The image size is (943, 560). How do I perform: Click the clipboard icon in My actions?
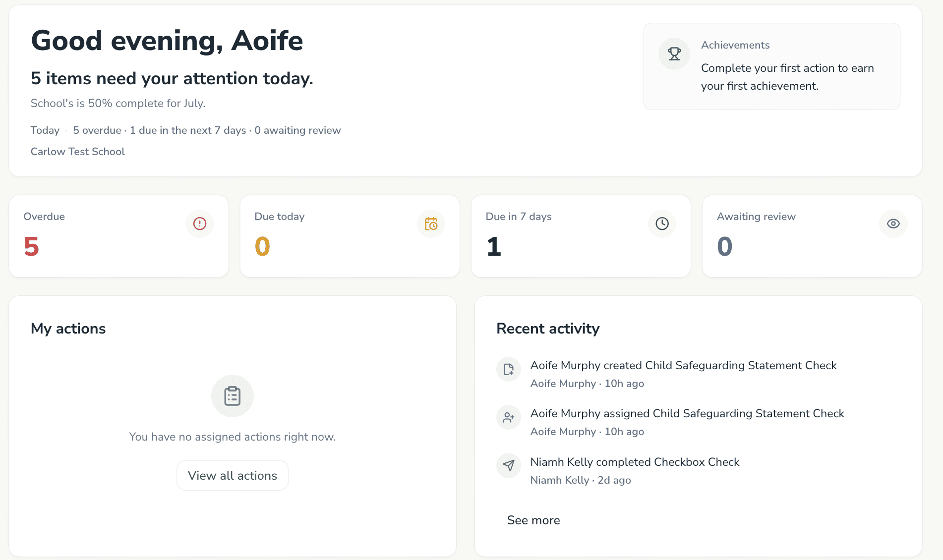click(x=232, y=396)
